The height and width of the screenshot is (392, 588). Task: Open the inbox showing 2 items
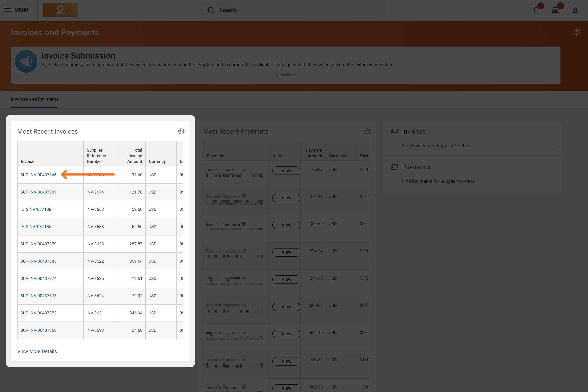point(556,10)
